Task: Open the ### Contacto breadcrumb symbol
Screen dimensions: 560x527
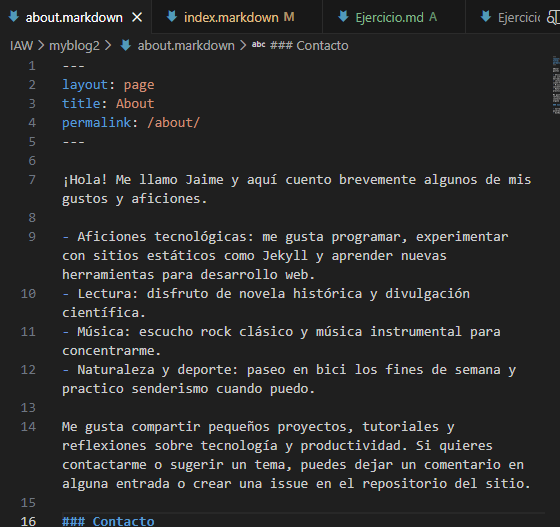Action: coord(309,46)
